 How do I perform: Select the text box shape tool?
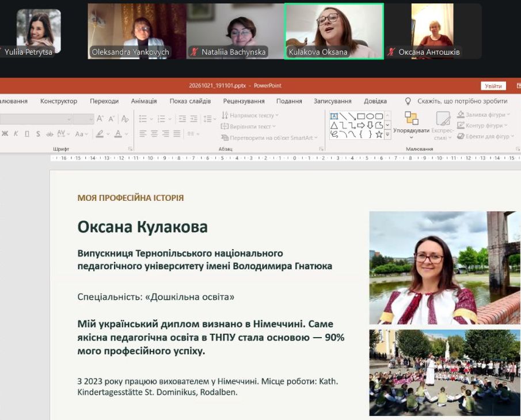pos(334,116)
